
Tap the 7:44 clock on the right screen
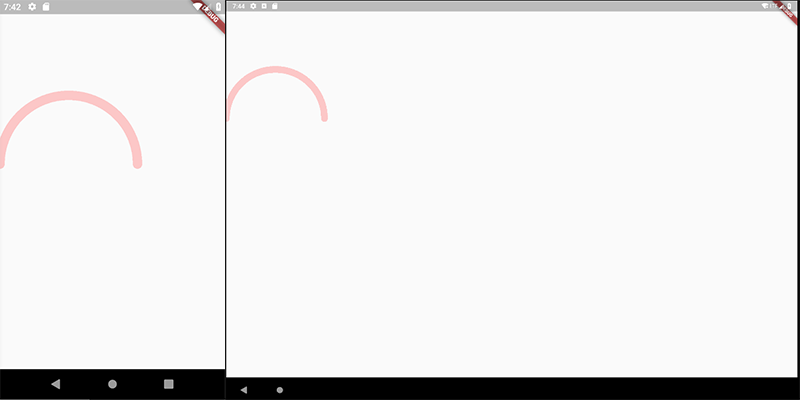coord(238,6)
